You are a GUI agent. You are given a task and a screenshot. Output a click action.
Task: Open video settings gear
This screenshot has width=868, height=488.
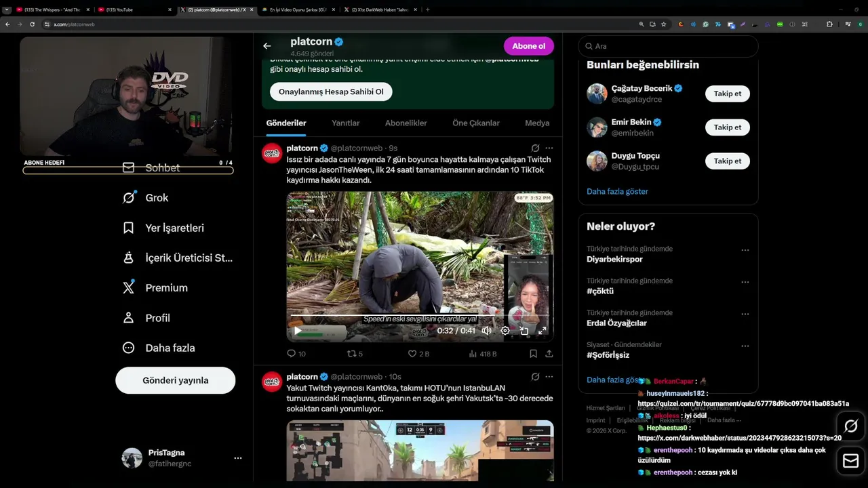coord(505,331)
